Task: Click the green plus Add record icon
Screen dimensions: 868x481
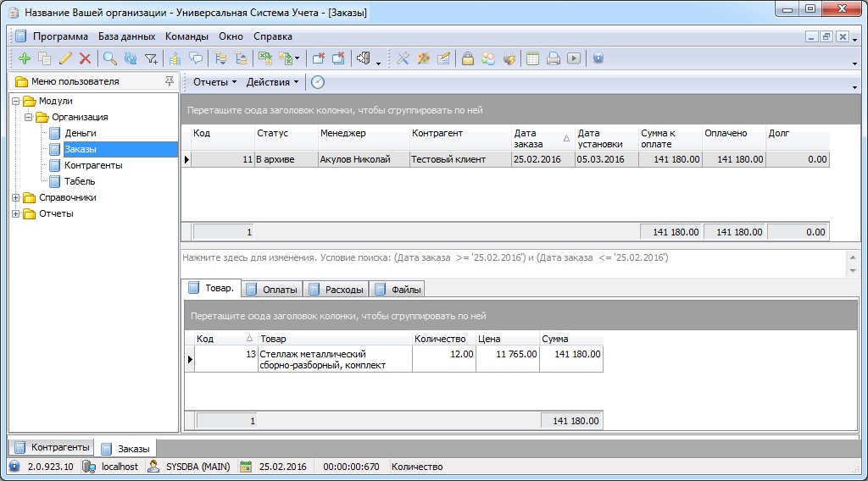Action: 25,58
